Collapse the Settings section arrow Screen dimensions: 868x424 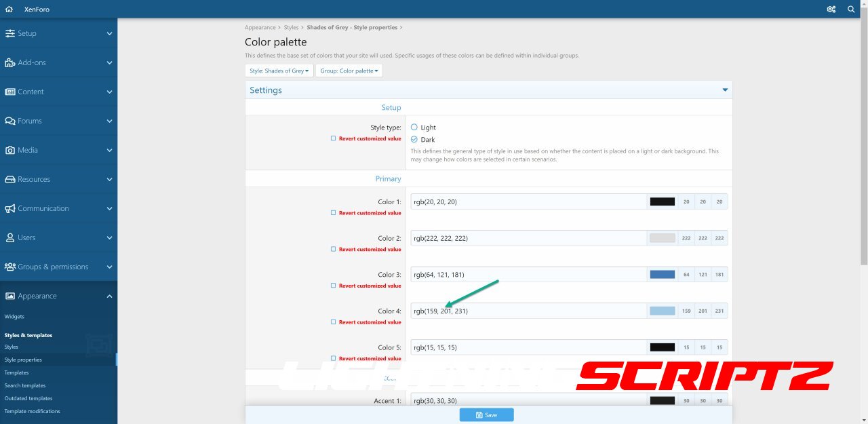coord(725,90)
